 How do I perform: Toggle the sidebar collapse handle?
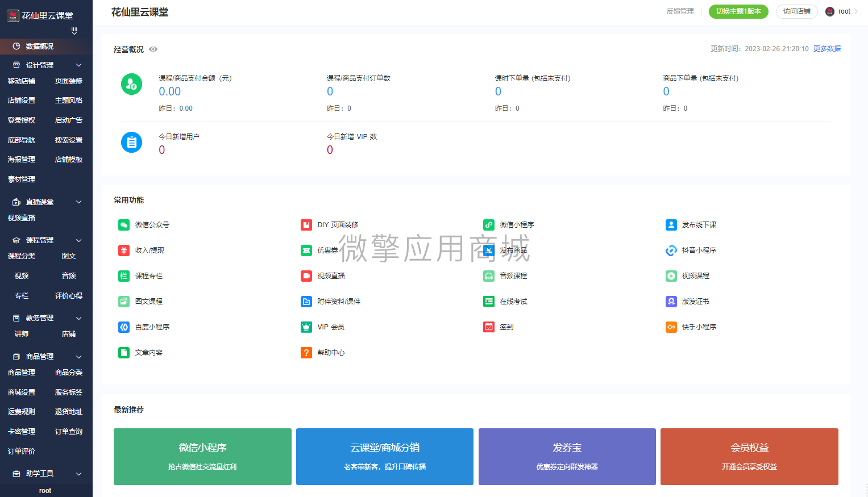coord(74,31)
